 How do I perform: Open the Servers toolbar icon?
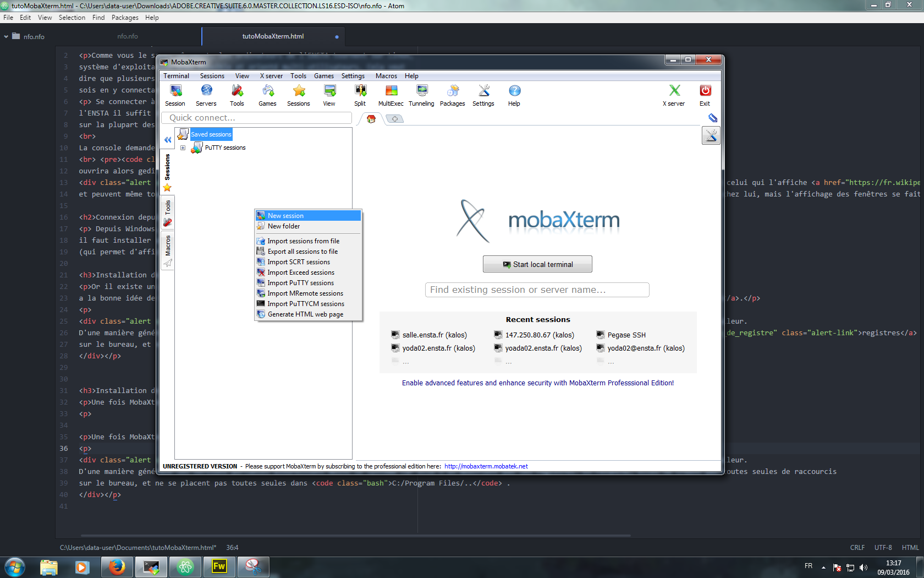[206, 95]
